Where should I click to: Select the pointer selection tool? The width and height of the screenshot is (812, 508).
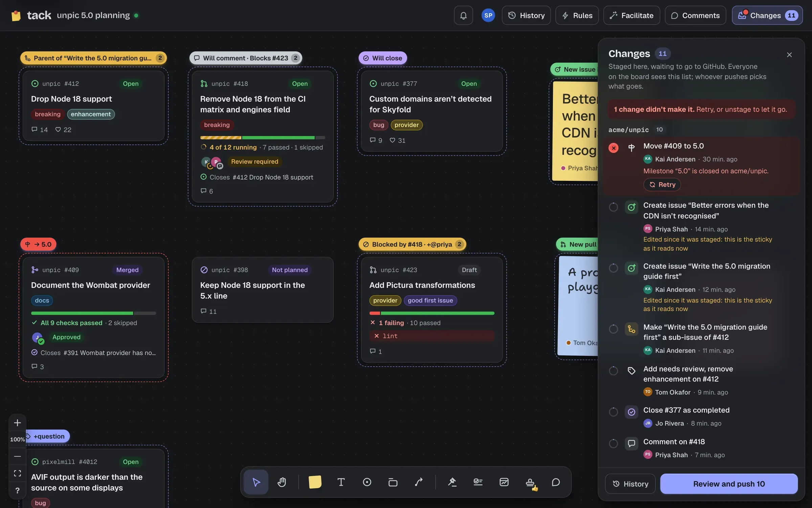[x=256, y=482]
